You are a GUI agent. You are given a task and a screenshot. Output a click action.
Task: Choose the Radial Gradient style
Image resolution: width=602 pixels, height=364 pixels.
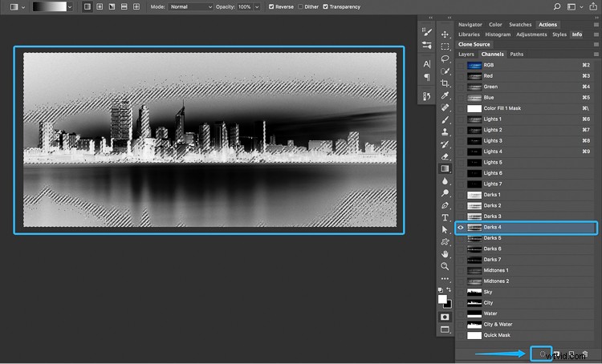coord(100,7)
